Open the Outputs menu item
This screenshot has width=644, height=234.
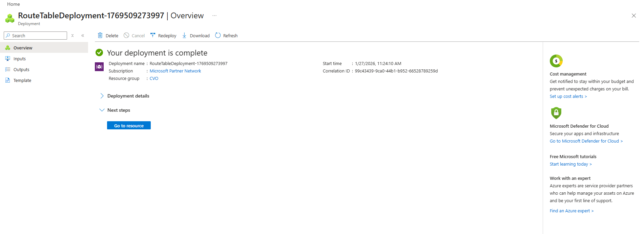(21, 69)
